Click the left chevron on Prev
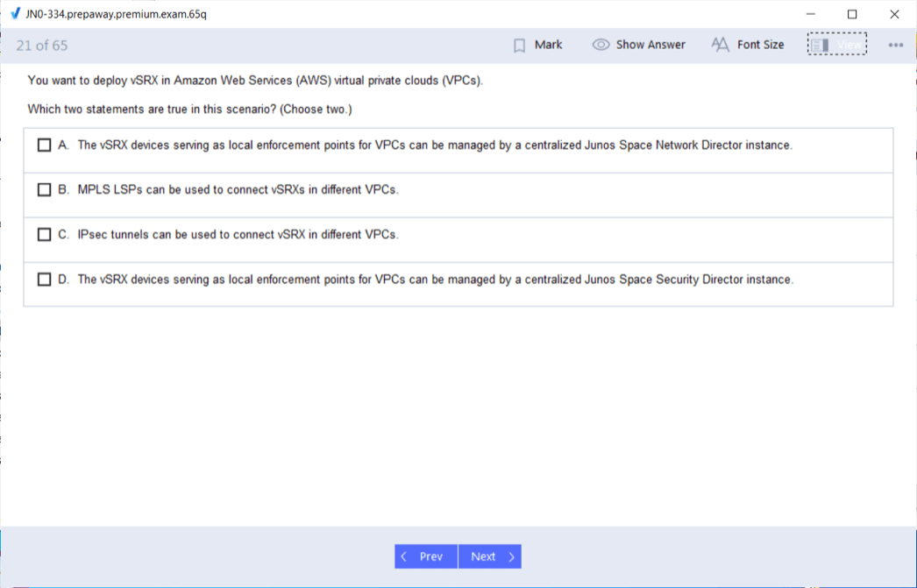The width and height of the screenshot is (917, 588). [x=404, y=556]
